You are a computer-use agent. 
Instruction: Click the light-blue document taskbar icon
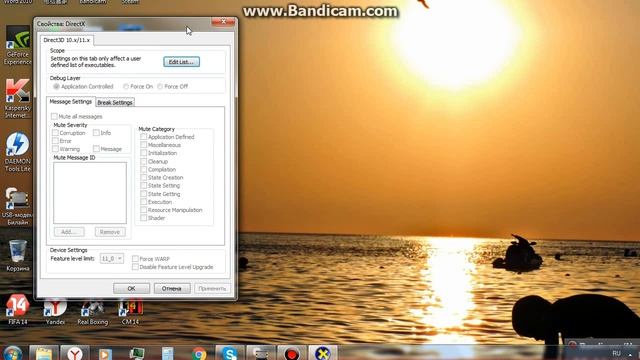(167, 353)
